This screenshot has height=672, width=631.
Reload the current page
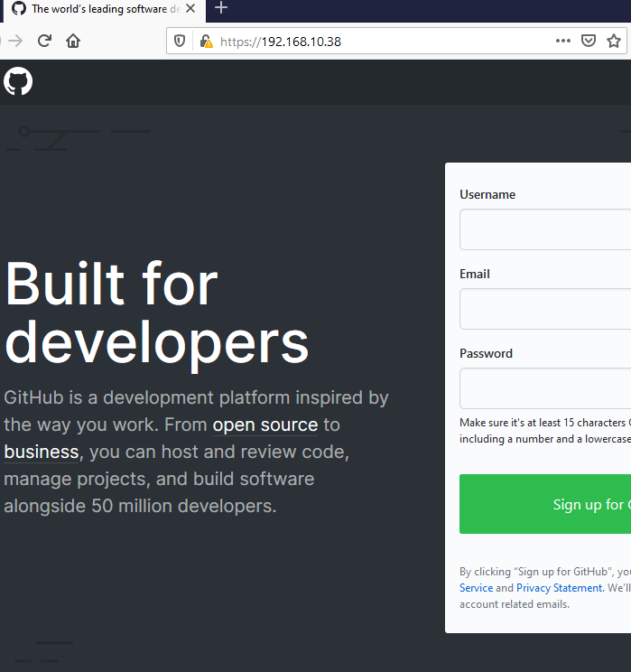click(x=44, y=41)
